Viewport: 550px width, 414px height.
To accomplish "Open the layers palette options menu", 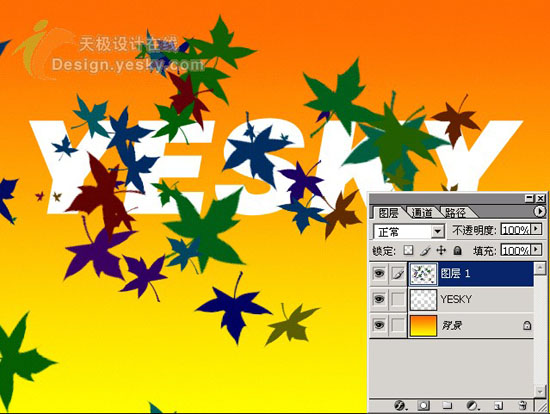I will (539, 211).
